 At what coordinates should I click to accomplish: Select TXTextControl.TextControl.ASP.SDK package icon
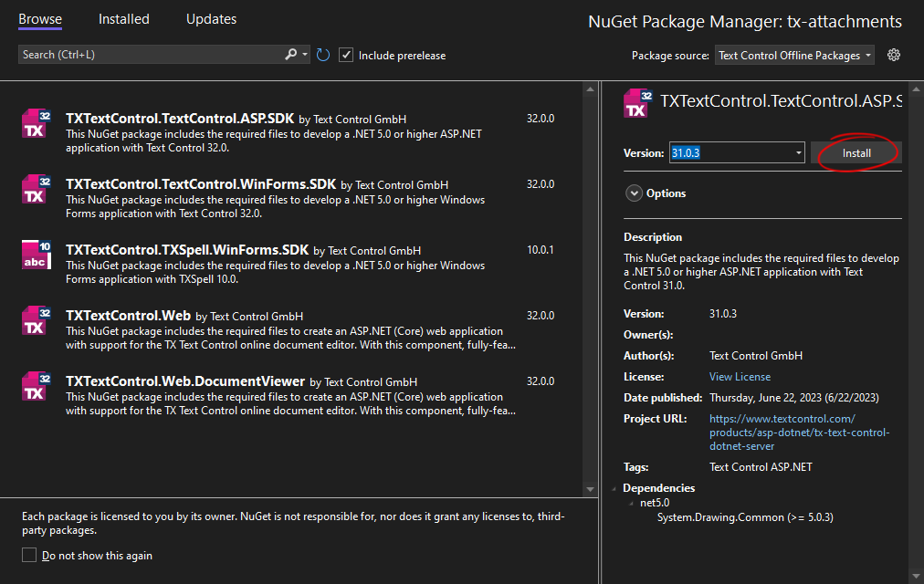pyautogui.click(x=36, y=123)
